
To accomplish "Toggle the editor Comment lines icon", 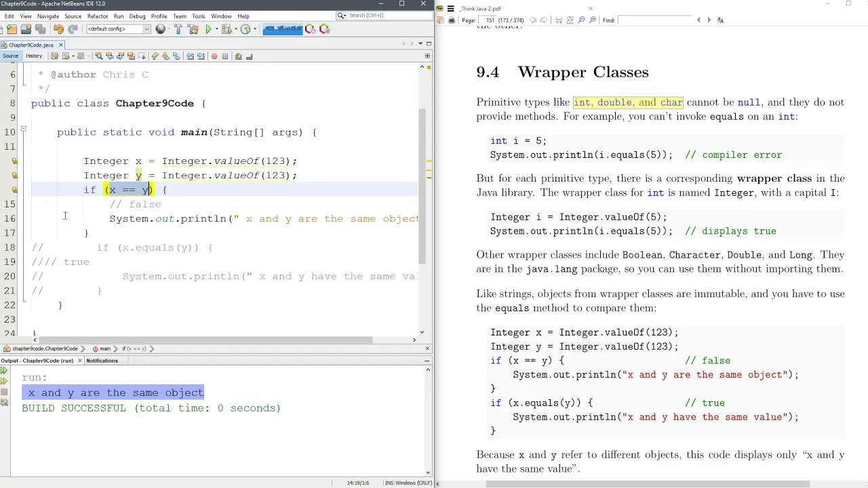I will (x=238, y=56).
